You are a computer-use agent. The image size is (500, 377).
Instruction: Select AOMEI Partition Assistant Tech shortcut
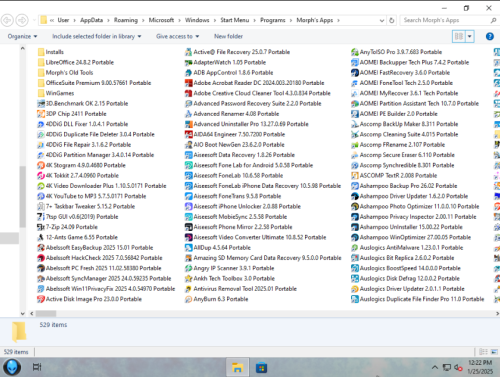pyautogui.click(x=415, y=104)
